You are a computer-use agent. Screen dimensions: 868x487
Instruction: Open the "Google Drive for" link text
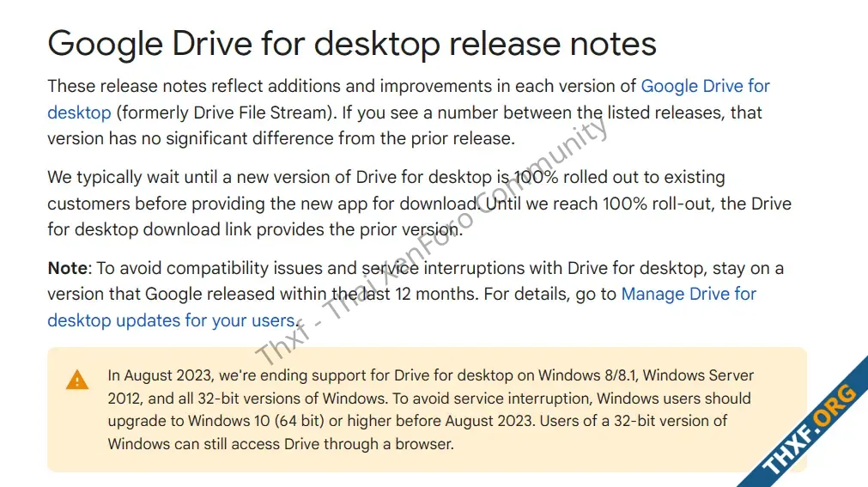(x=705, y=86)
